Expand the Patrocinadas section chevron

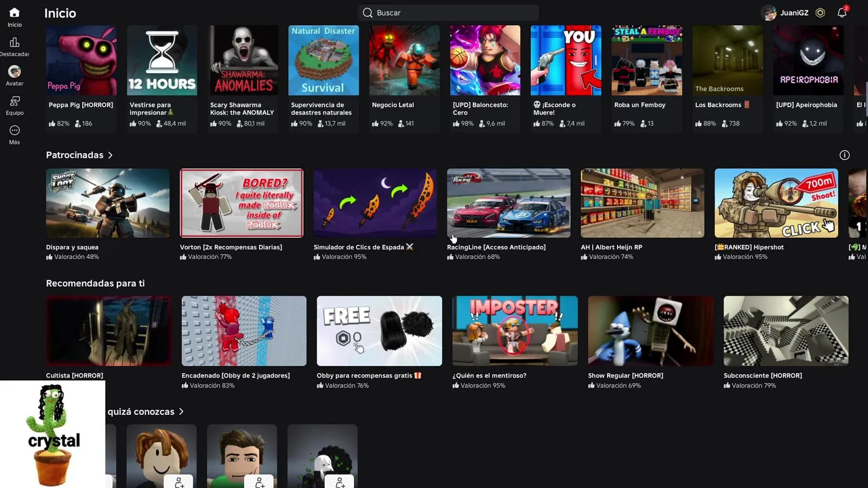(x=111, y=155)
